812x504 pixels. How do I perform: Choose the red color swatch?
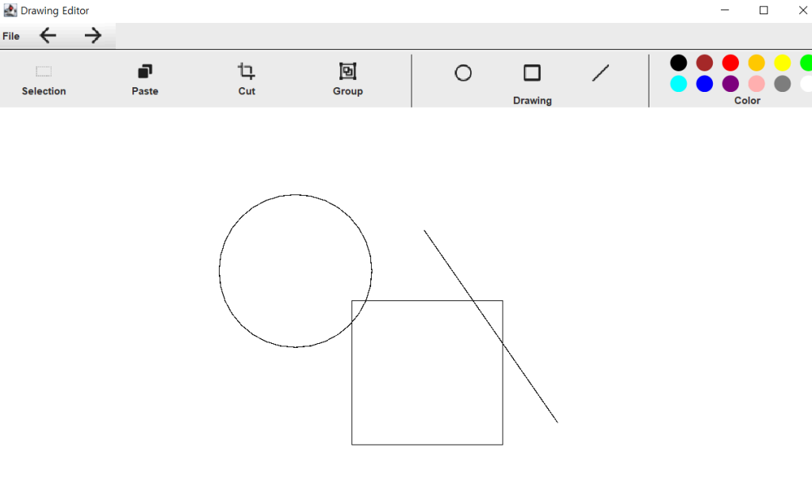tap(730, 63)
